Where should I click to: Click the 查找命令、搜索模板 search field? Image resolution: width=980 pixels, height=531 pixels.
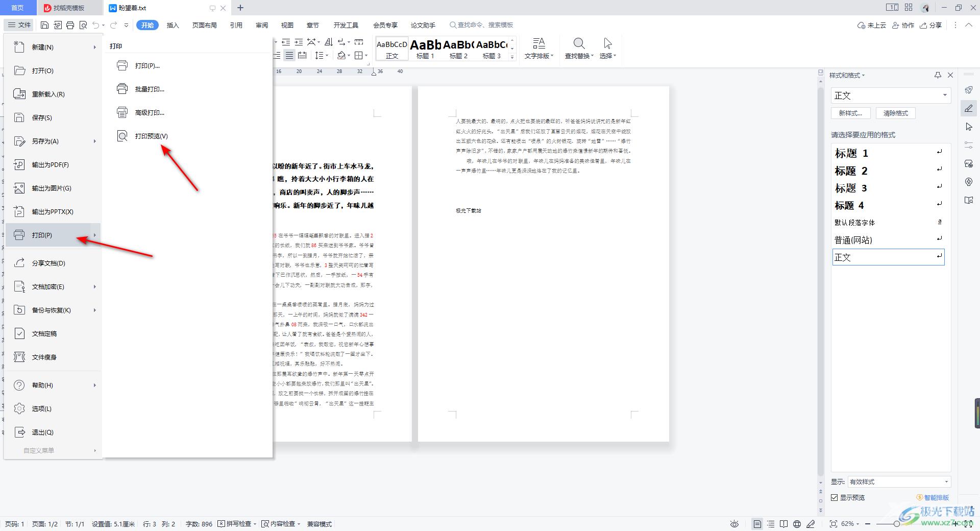click(481, 25)
